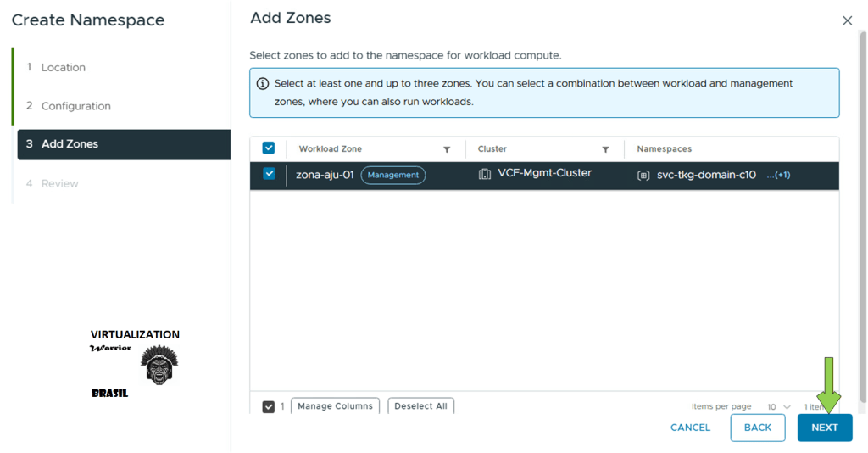Toggle the selected-count checkbox in the footer
Viewport: 868px width, 453px height.
[269, 406]
